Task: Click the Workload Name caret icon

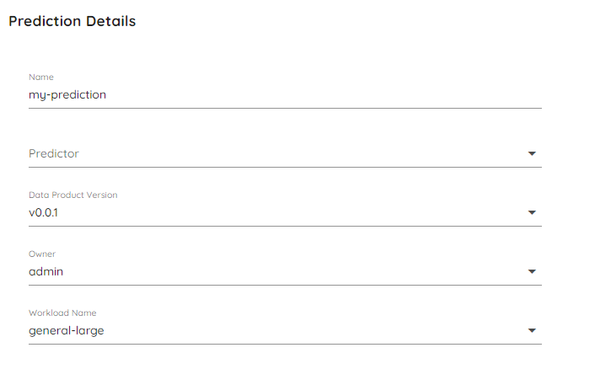Action: (x=532, y=330)
